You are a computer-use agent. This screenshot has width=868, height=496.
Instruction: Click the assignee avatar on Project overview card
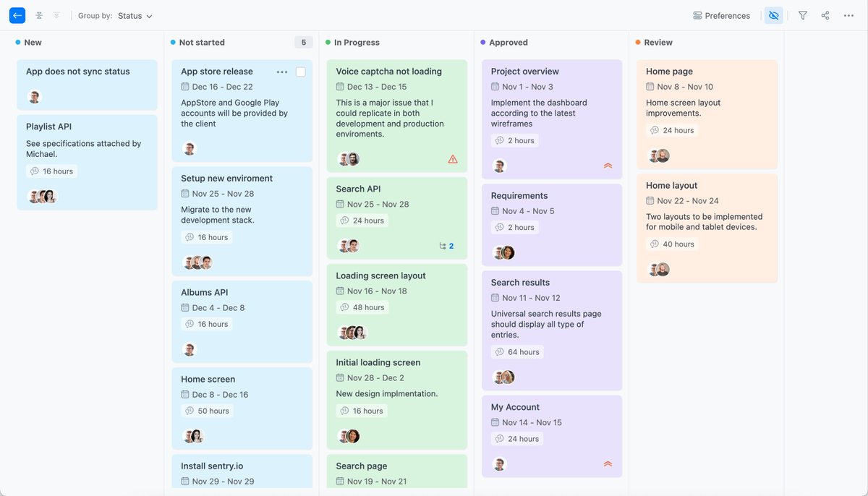(499, 166)
